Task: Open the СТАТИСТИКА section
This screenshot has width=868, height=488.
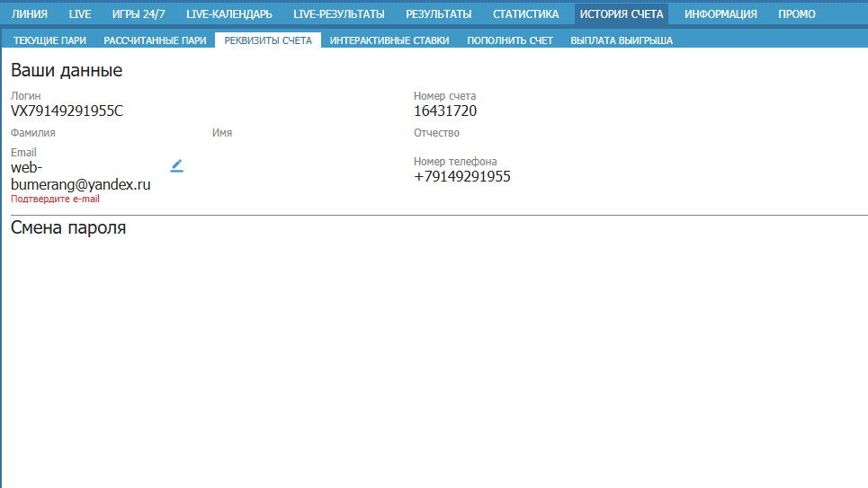Action: 525,14
